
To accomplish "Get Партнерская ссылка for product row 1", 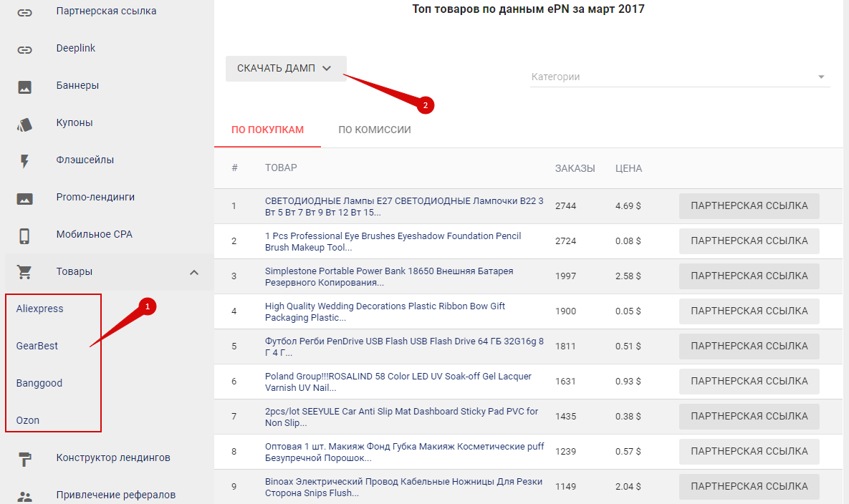I will point(749,206).
